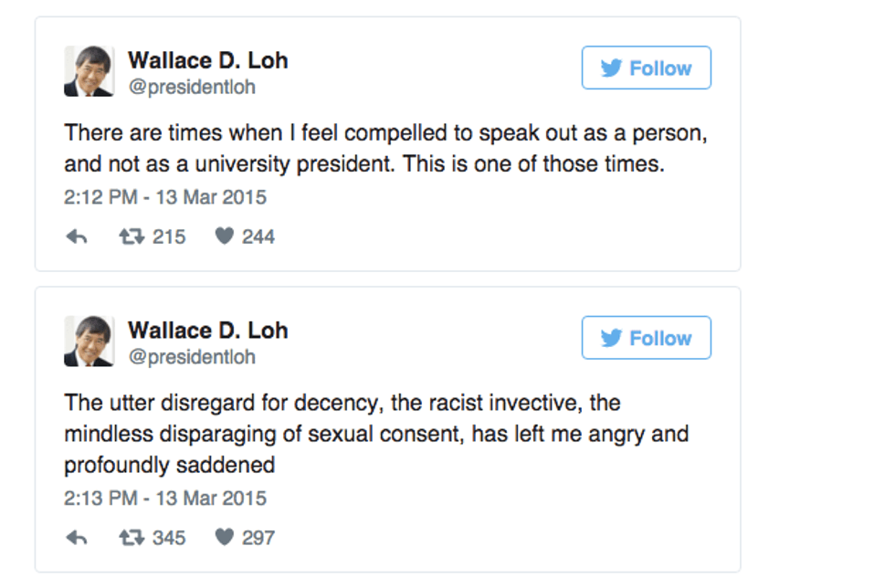View the 345 retweets count

point(169,538)
